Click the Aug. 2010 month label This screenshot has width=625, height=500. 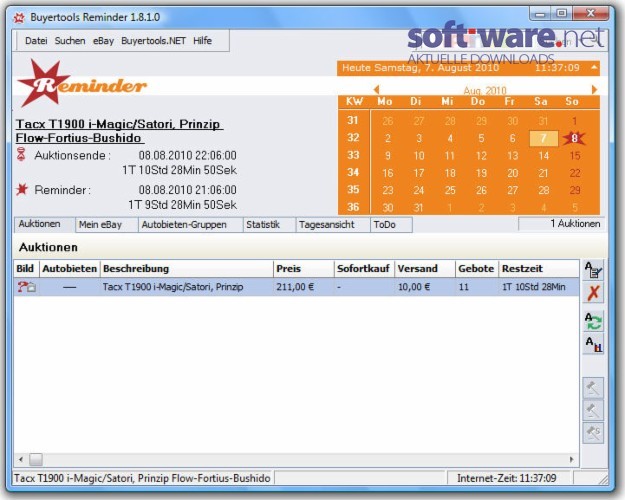(x=485, y=90)
